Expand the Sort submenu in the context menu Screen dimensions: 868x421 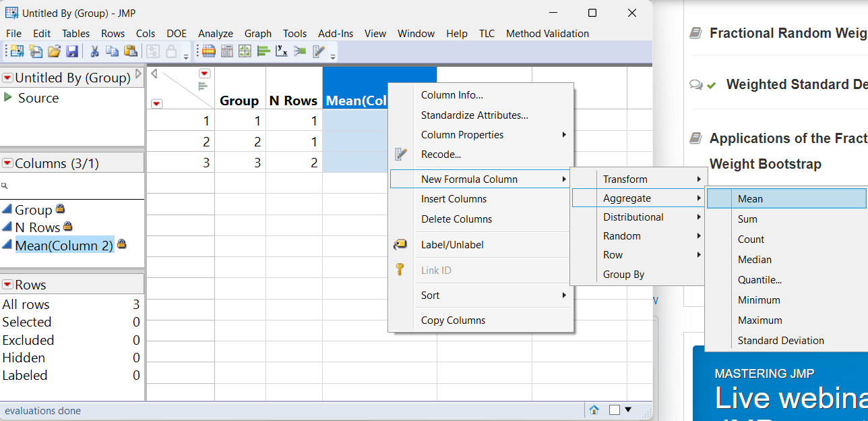tap(481, 295)
